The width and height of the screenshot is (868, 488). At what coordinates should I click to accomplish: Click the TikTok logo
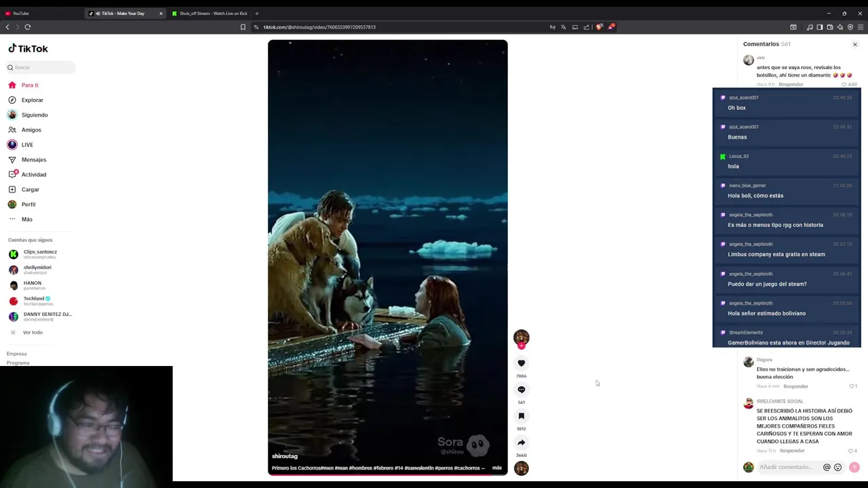click(x=28, y=49)
